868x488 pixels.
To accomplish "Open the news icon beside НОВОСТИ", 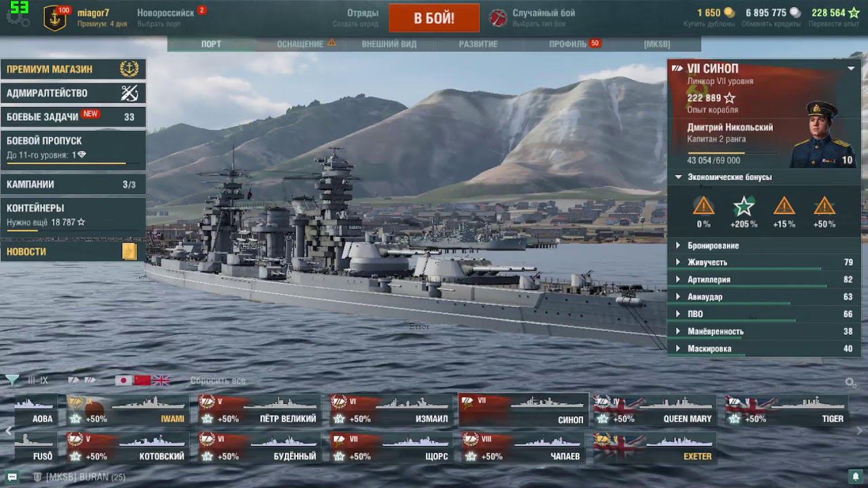I will coord(130,251).
